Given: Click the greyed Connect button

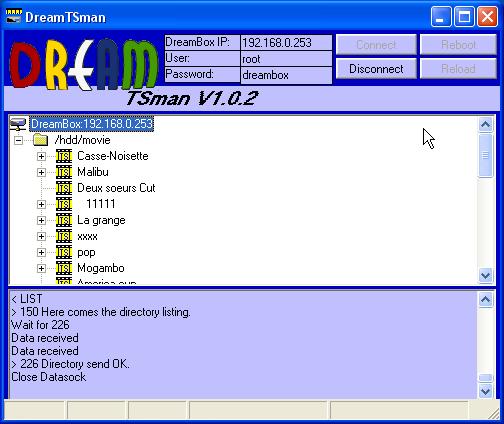Looking at the screenshot, I should [x=376, y=44].
